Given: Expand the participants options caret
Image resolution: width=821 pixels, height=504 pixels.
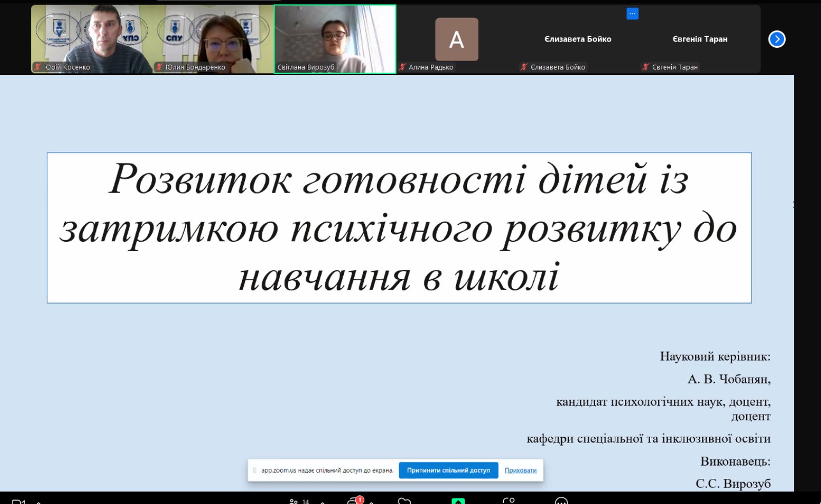Looking at the screenshot, I should click(323, 502).
